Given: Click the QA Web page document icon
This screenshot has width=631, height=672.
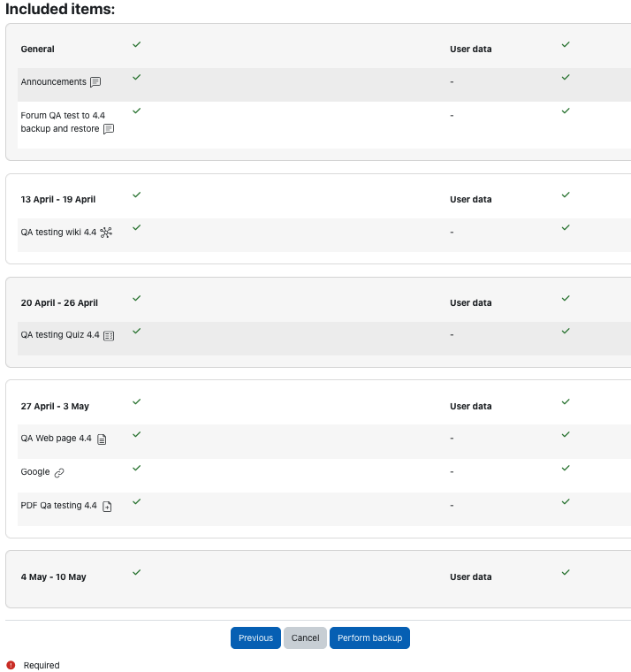Looking at the screenshot, I should [x=102, y=439].
